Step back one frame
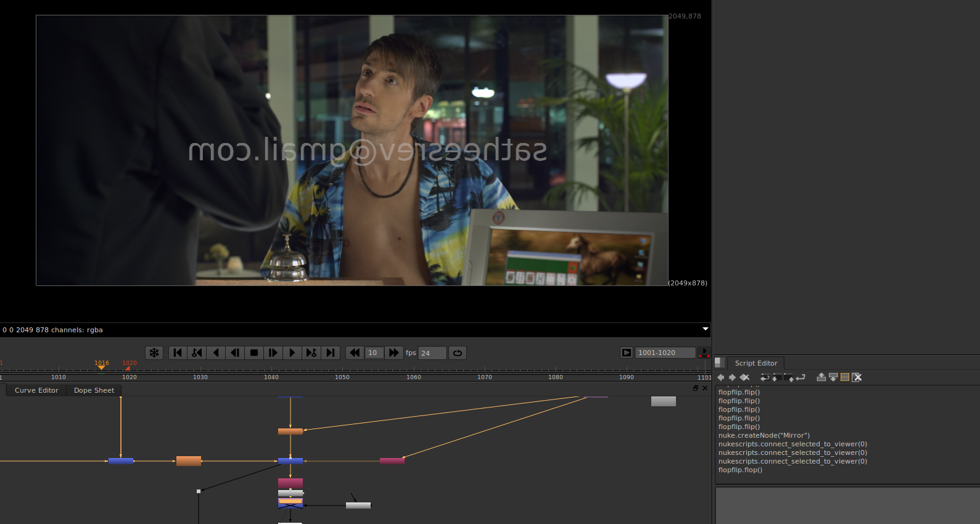Screen dimensions: 980x524 [235, 353]
